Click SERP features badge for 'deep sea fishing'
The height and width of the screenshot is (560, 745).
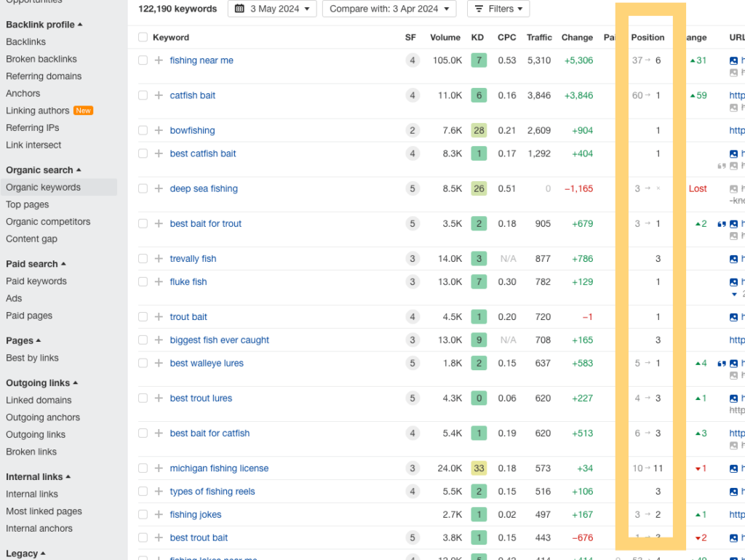coord(413,188)
